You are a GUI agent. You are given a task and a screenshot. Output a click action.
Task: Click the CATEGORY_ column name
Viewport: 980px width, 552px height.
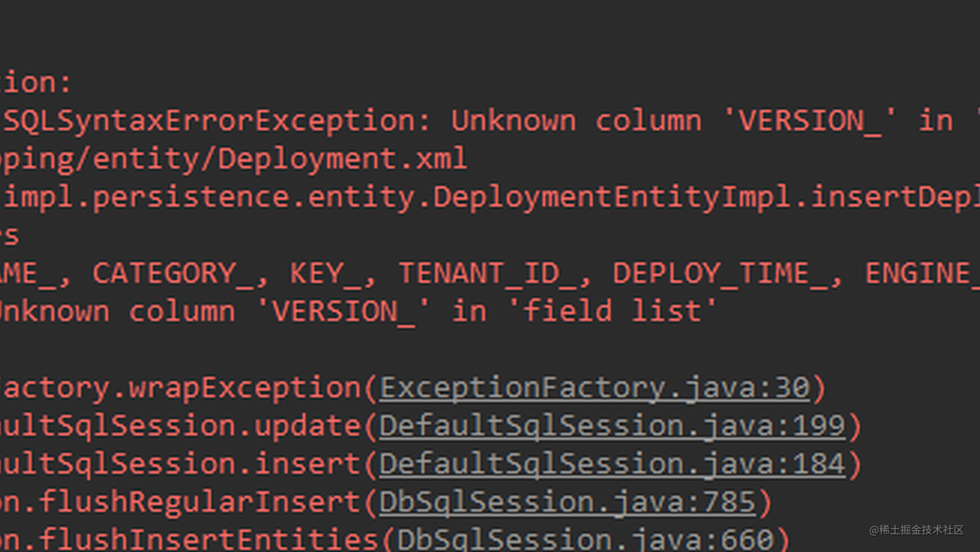[173, 274]
